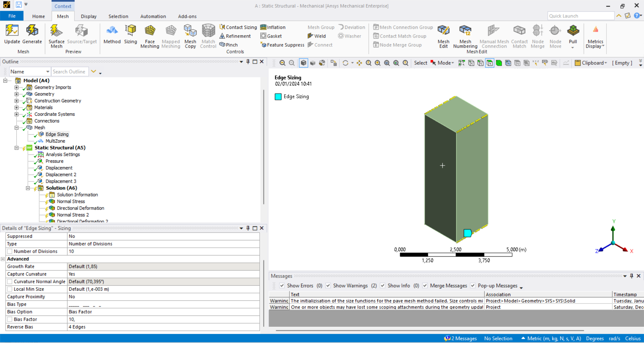644x343 pixels.
Task: Insert a mesh Method control
Action: 112,34
